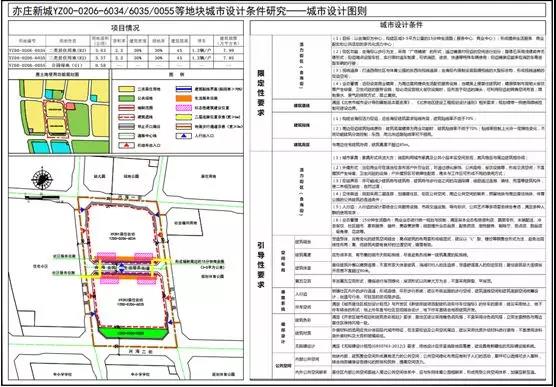This screenshot has width=556, height=387.
Task: Click the red dashed building-setback legend swatch
Action: (x=127, y=117)
